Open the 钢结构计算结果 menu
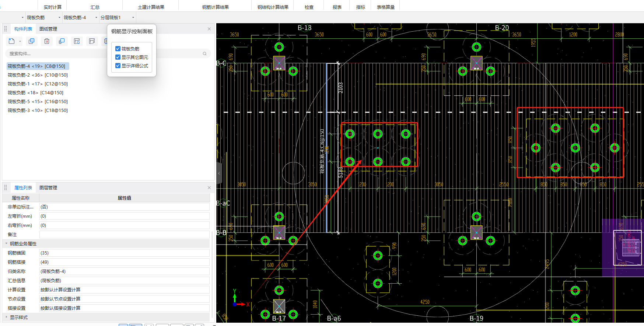This screenshot has width=644, height=326. click(x=273, y=7)
